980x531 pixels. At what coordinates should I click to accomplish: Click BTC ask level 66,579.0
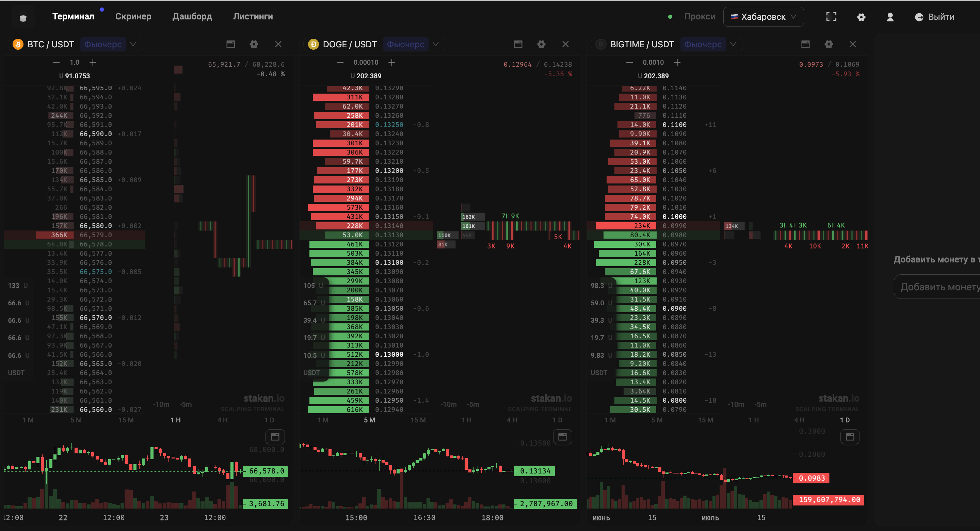click(75, 235)
